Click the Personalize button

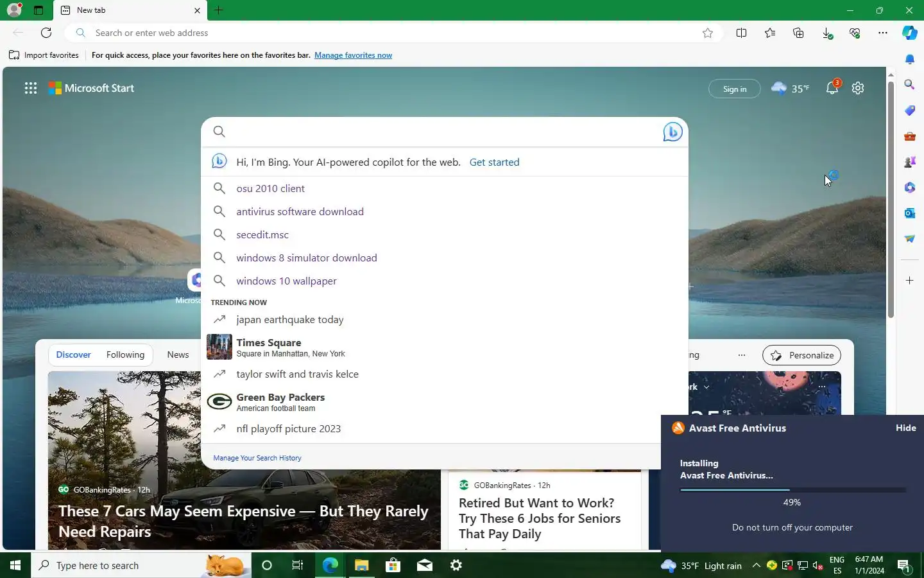point(801,355)
